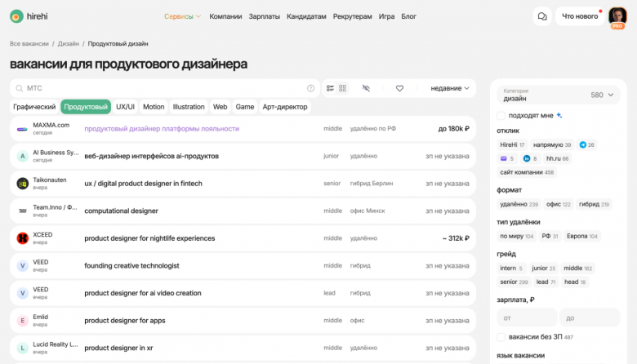Viewport: 637px width, 364px height.
Task: Expand the Категория дизайн dropdown
Action: click(558, 95)
